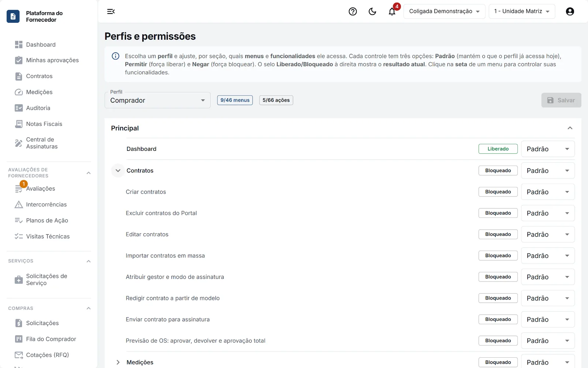Expand the Medições permissions row arrow
This screenshot has height=368, width=588.
tap(118, 362)
